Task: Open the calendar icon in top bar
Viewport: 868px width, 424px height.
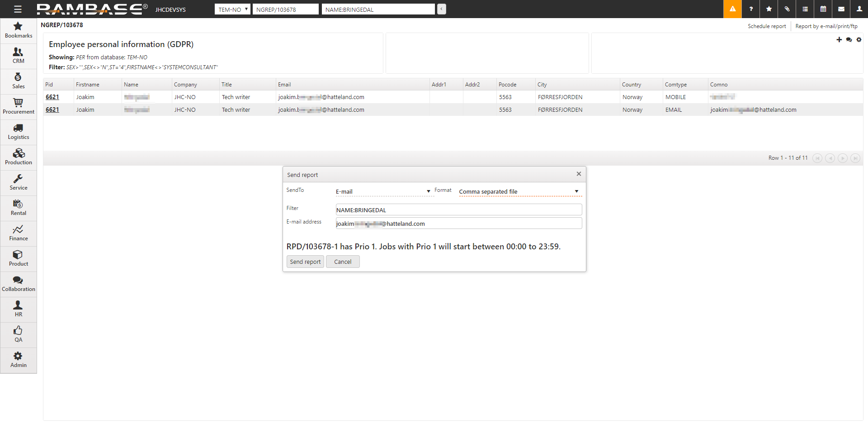Action: pyautogui.click(x=823, y=9)
